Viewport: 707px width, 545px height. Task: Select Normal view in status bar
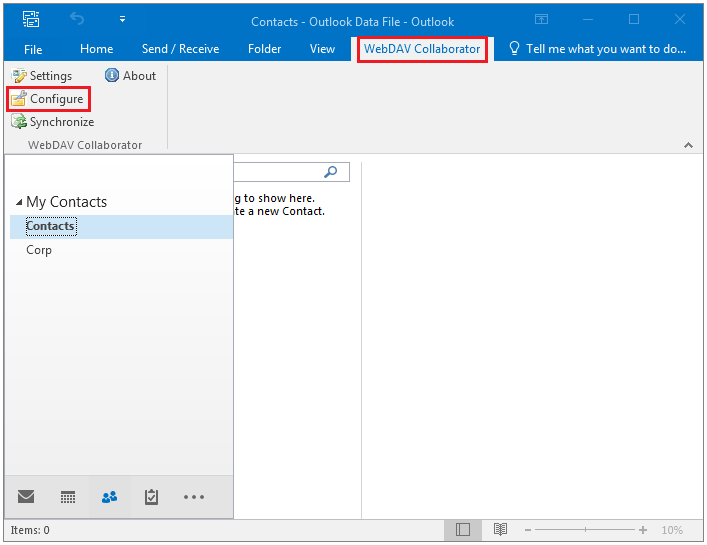click(463, 530)
